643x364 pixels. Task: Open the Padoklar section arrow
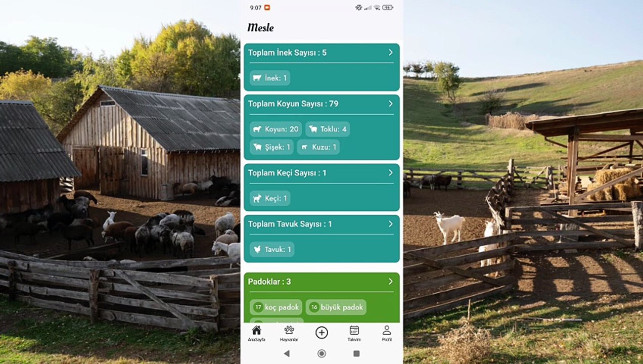[x=391, y=282]
